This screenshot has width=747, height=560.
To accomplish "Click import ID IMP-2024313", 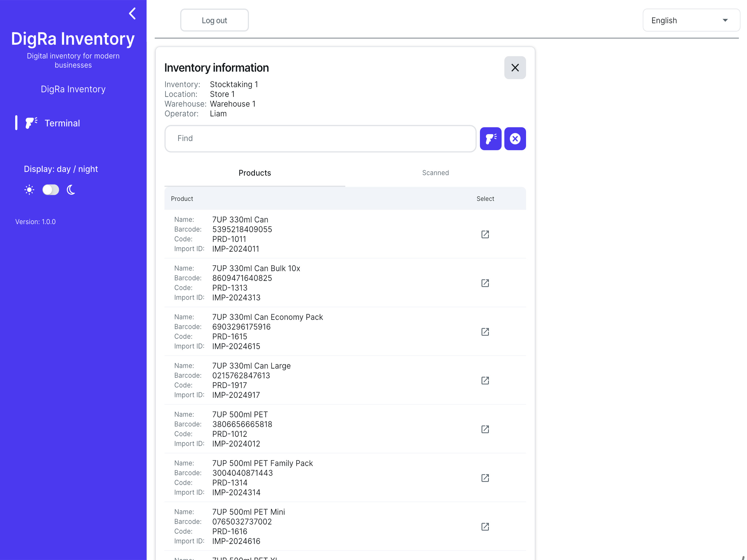I will click(236, 298).
